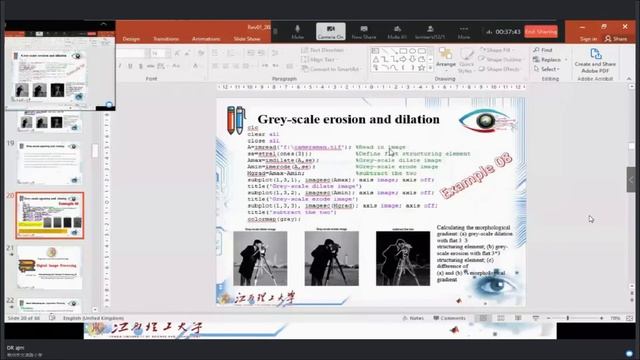Click zoom in plus button
This screenshot has width=640, height=360.
602,318
